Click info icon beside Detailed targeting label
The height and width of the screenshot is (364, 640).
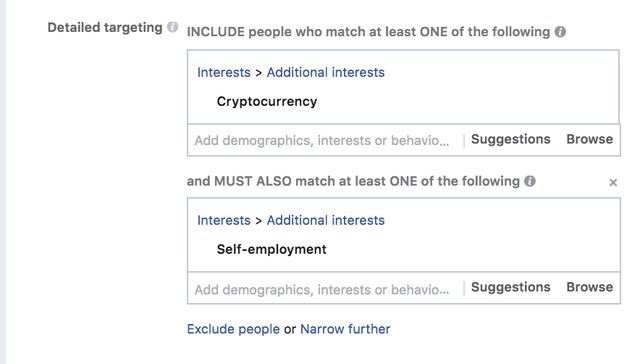[172, 27]
